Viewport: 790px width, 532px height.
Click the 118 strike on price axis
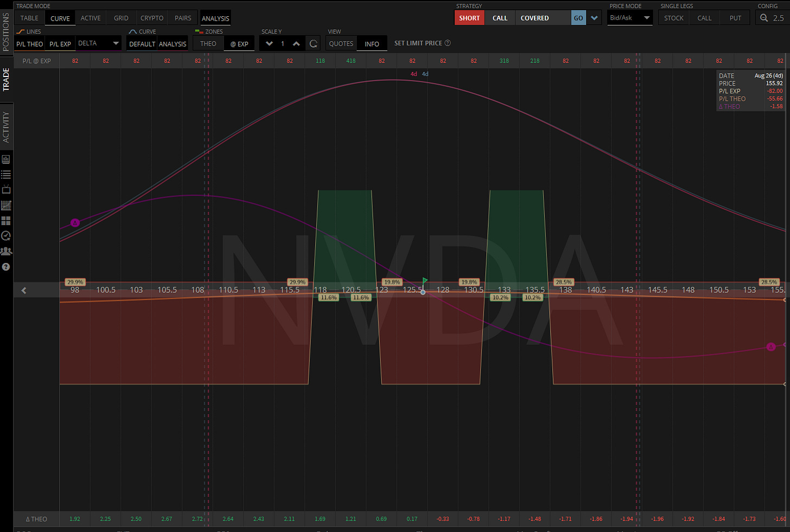pos(320,290)
